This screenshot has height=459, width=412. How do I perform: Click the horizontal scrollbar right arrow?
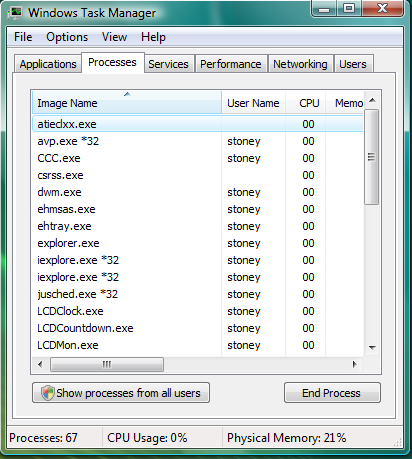point(355,364)
